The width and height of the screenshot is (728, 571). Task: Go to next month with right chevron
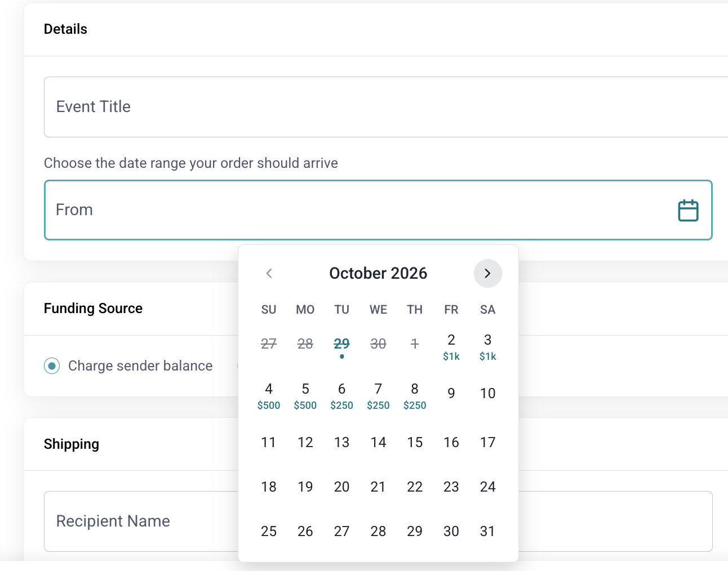pos(488,274)
